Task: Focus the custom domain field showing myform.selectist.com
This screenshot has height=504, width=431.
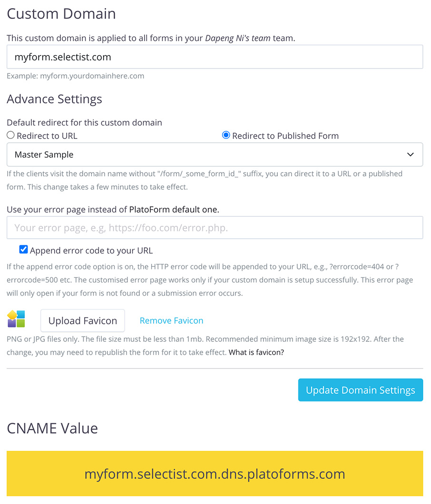Action: pos(215,57)
